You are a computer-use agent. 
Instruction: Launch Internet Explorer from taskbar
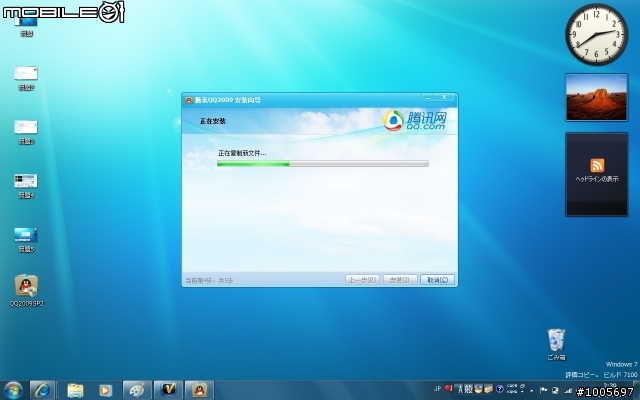tap(42, 390)
